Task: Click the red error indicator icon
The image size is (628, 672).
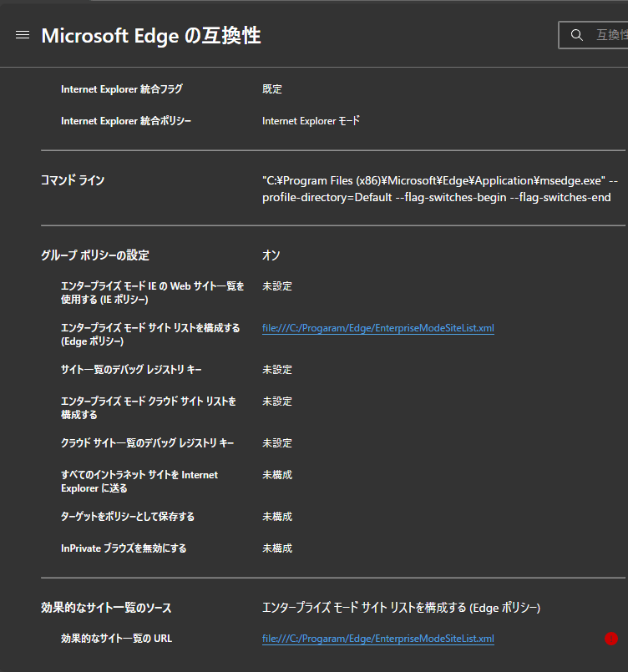Action: pyautogui.click(x=610, y=639)
